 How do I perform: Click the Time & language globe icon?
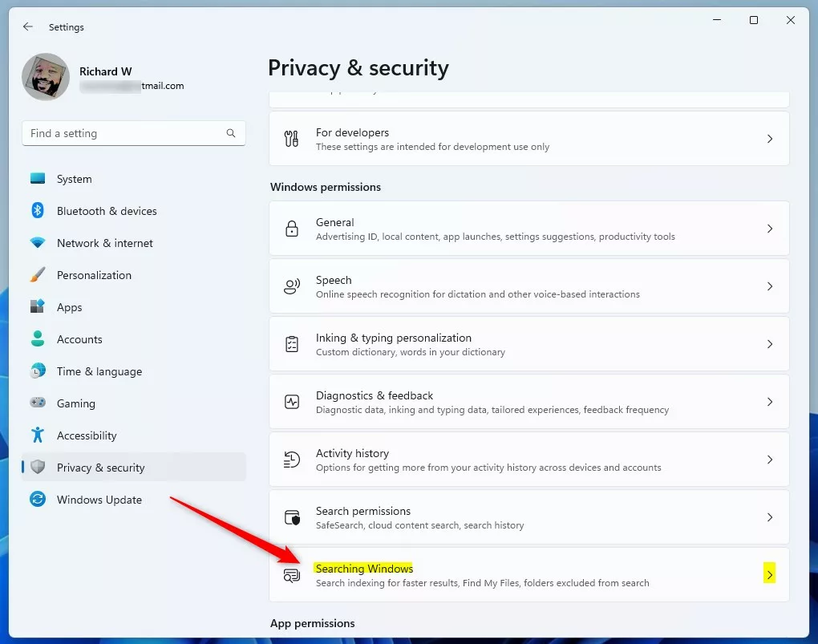click(x=38, y=371)
